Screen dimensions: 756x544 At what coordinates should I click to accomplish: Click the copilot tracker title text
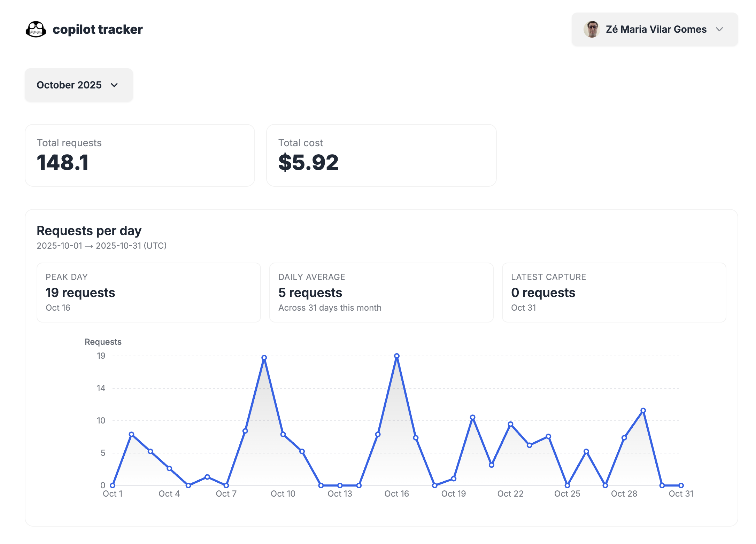[x=97, y=29]
